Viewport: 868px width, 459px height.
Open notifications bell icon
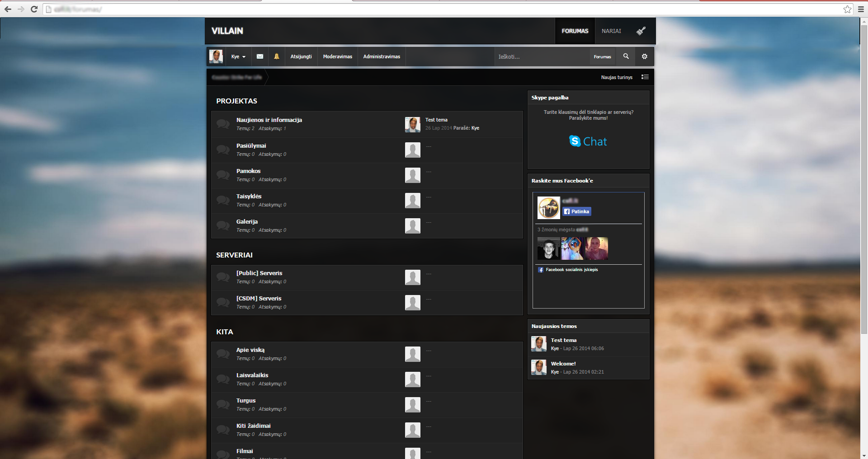click(277, 56)
